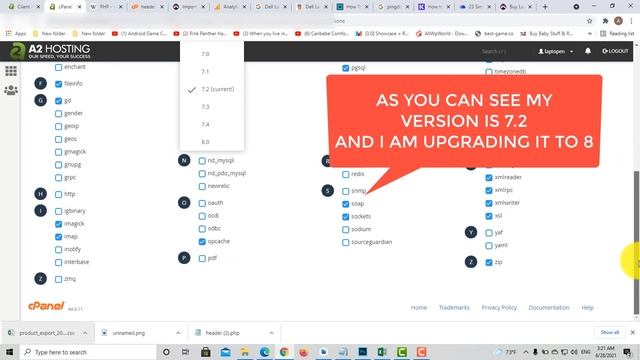Open Task View in taskbar
The height and width of the screenshot is (360, 640).
pos(186,352)
